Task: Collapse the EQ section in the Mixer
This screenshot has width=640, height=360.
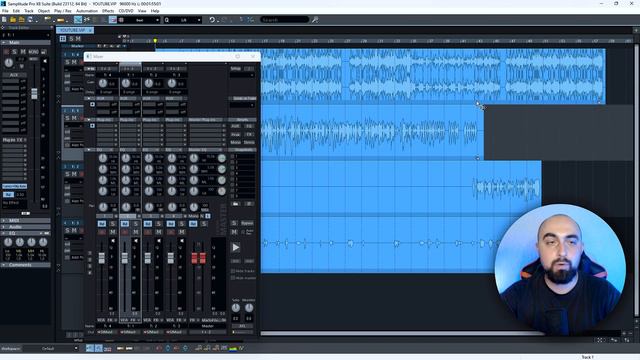Action: [x=89, y=150]
